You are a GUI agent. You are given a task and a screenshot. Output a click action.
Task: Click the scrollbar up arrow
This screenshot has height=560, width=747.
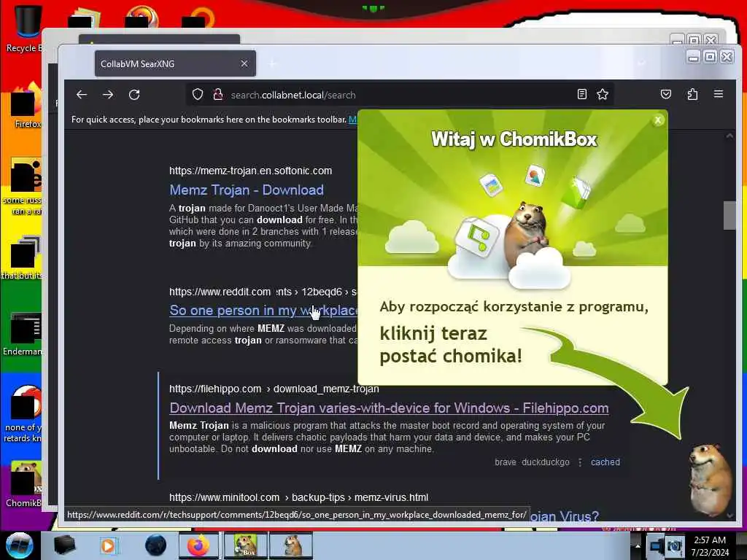[729, 136]
